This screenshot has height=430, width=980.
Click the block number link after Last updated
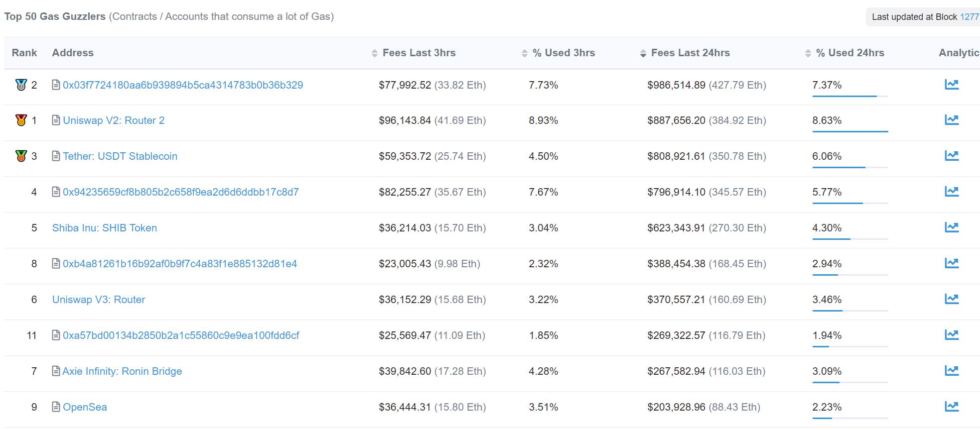click(969, 17)
